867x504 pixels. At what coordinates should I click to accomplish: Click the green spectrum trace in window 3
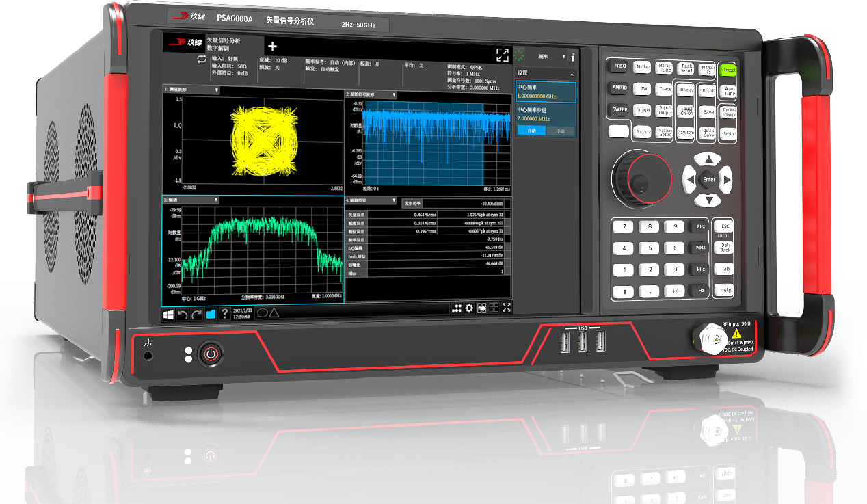(x=264, y=248)
